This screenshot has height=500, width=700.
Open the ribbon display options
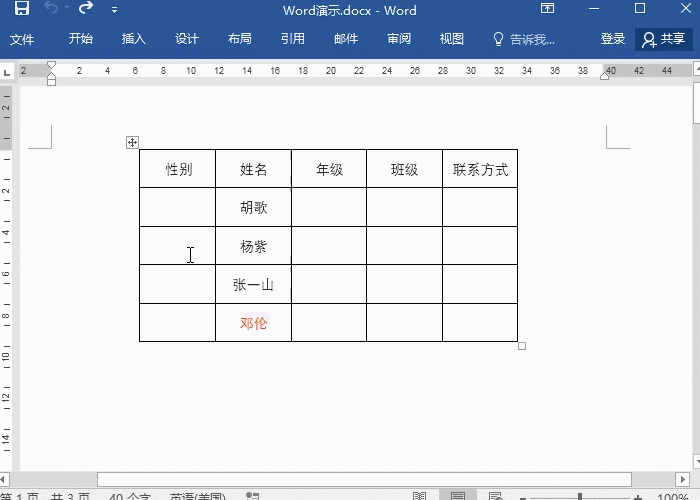pyautogui.click(x=547, y=8)
